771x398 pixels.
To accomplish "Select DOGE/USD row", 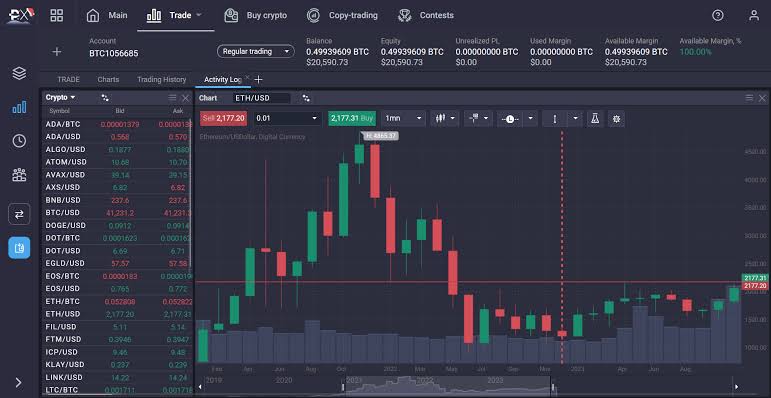I will point(117,225).
